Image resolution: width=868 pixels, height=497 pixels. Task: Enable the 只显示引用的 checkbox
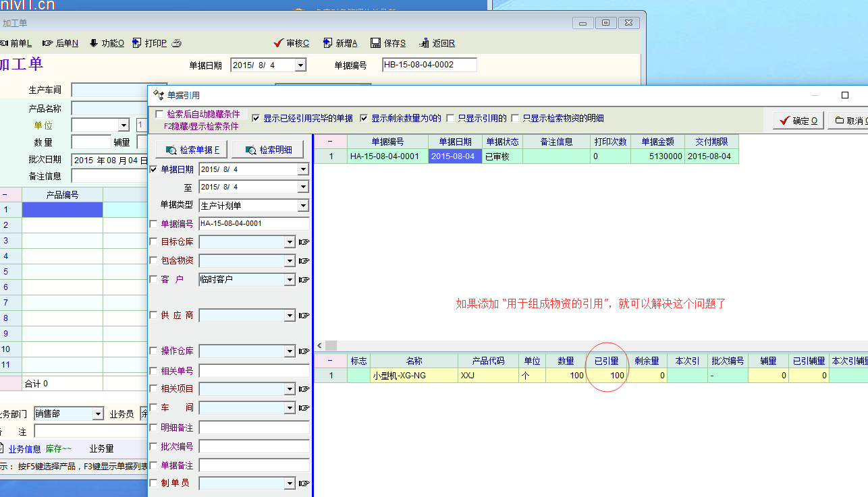click(450, 118)
